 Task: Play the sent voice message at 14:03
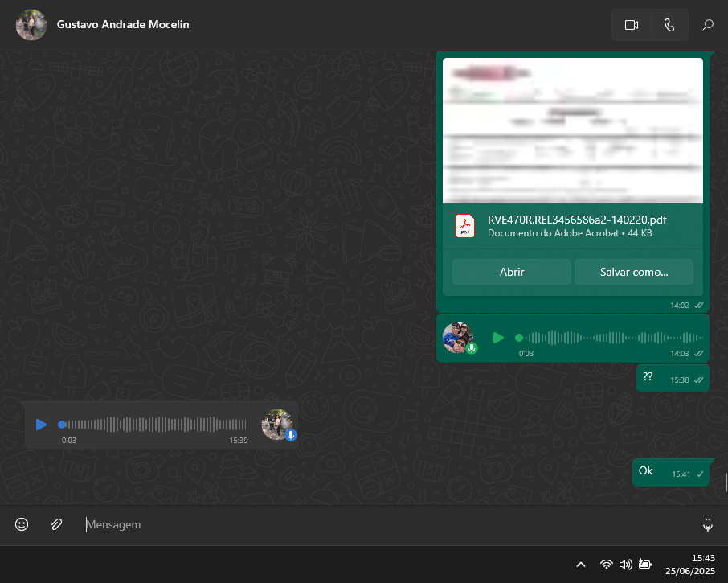point(498,338)
